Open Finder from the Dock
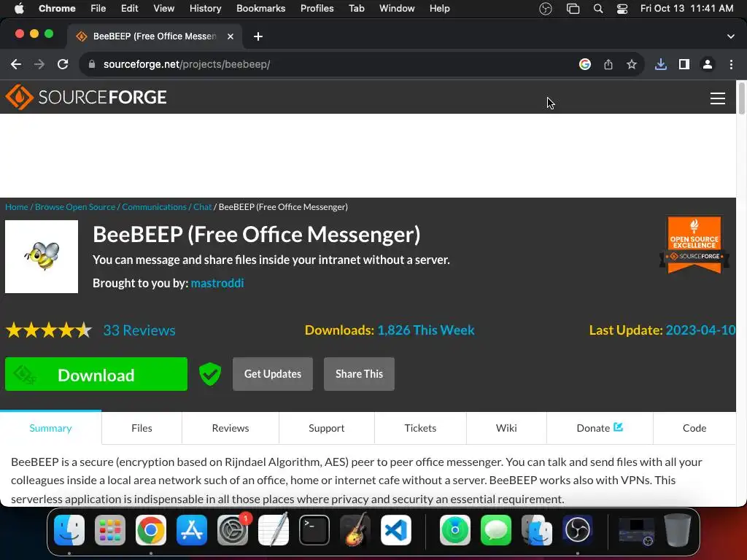This screenshot has height=560, width=747. (69, 529)
